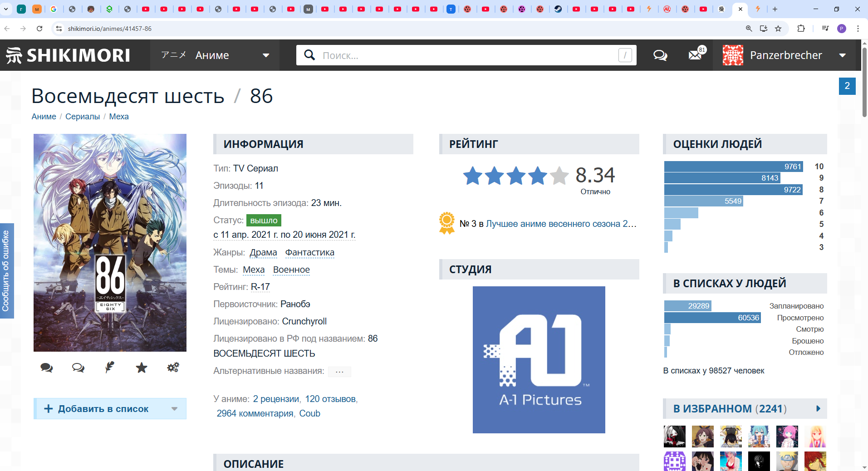Click the 8.34 rating score
The height and width of the screenshot is (471, 868).
[595, 175]
